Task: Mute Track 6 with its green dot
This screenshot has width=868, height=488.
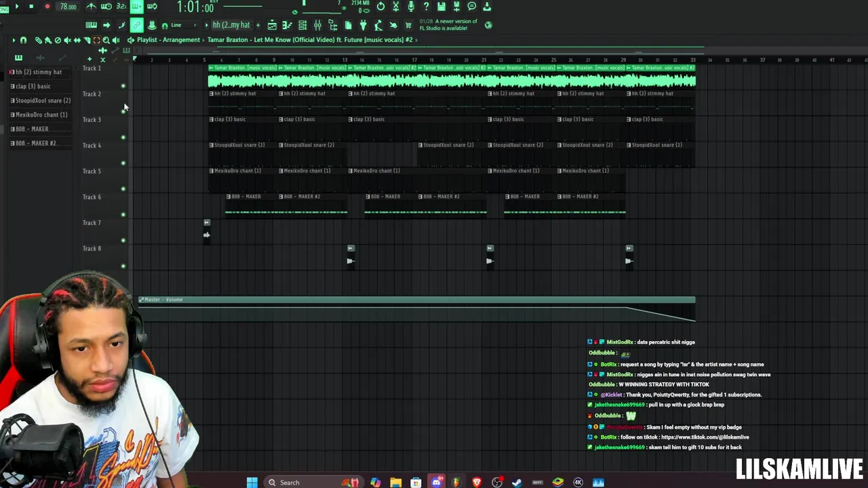Action: click(123, 214)
